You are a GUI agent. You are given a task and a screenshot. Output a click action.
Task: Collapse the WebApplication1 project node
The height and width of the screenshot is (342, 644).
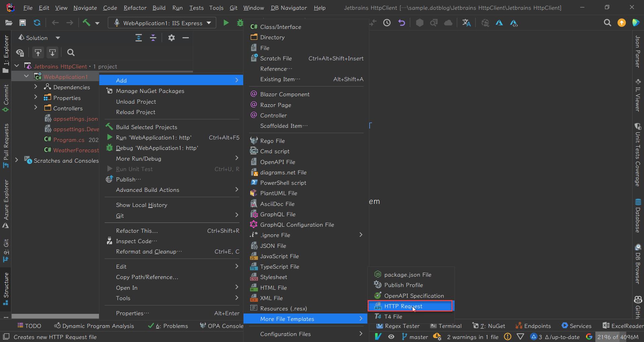pyautogui.click(x=26, y=76)
